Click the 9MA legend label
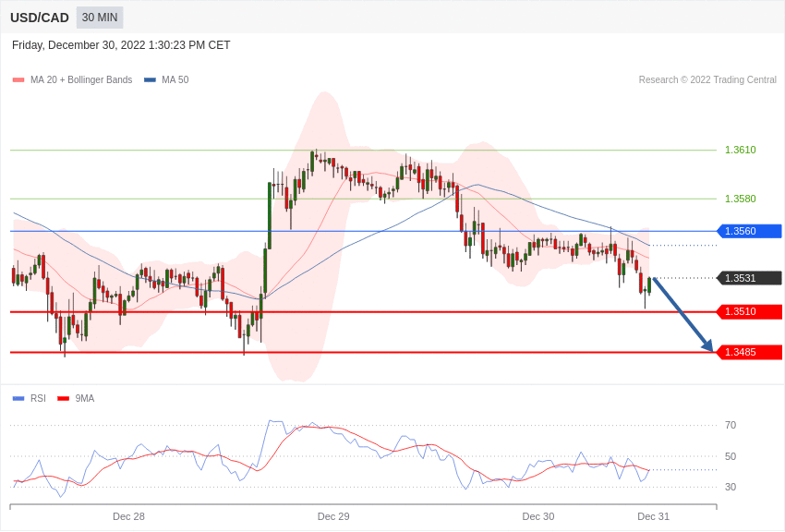This screenshot has width=785, height=532. pos(85,398)
